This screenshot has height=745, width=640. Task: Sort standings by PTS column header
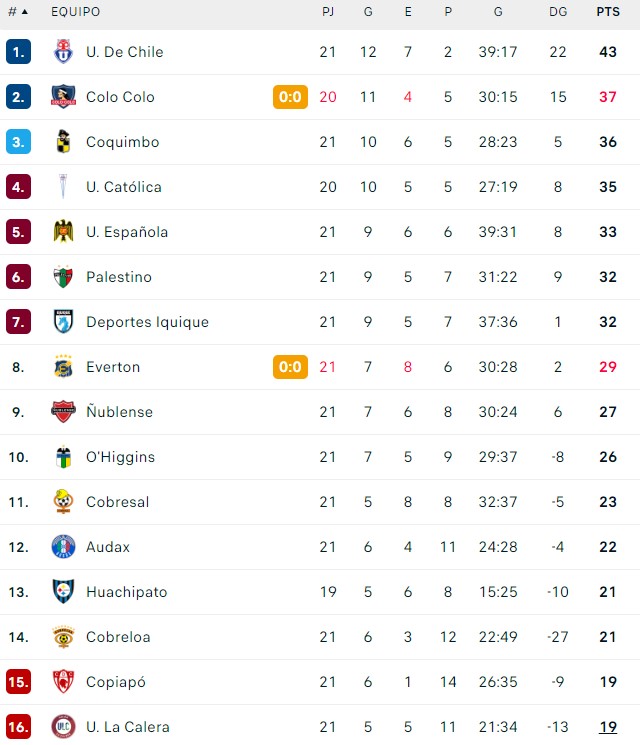tap(608, 11)
